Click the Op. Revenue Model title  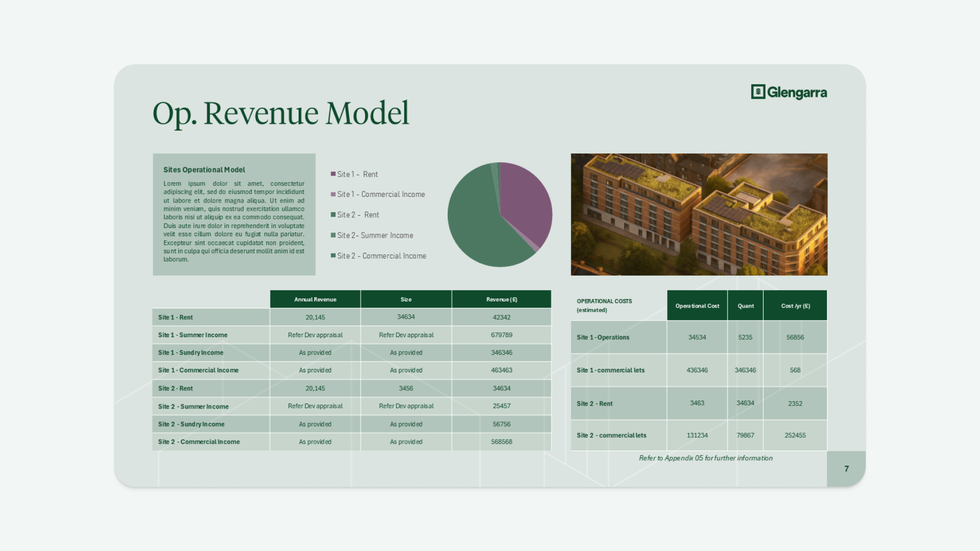[281, 113]
